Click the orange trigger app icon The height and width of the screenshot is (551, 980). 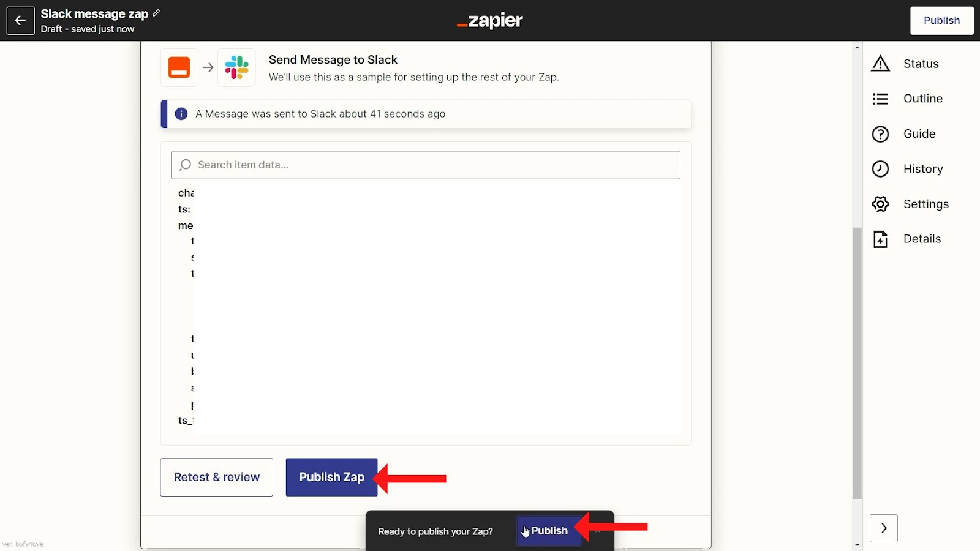click(x=179, y=67)
